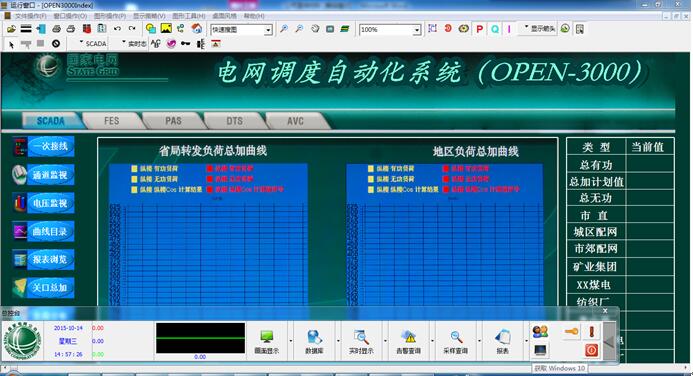This screenshot has width=693, height=376.
Task: Open 报表浏览 report browser
Action: tap(50, 259)
